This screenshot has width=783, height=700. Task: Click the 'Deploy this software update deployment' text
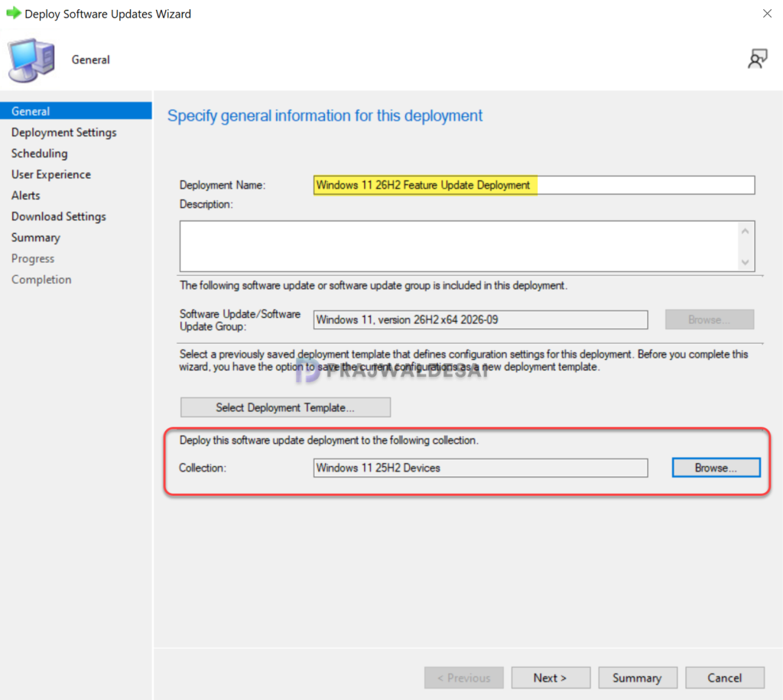point(329,440)
